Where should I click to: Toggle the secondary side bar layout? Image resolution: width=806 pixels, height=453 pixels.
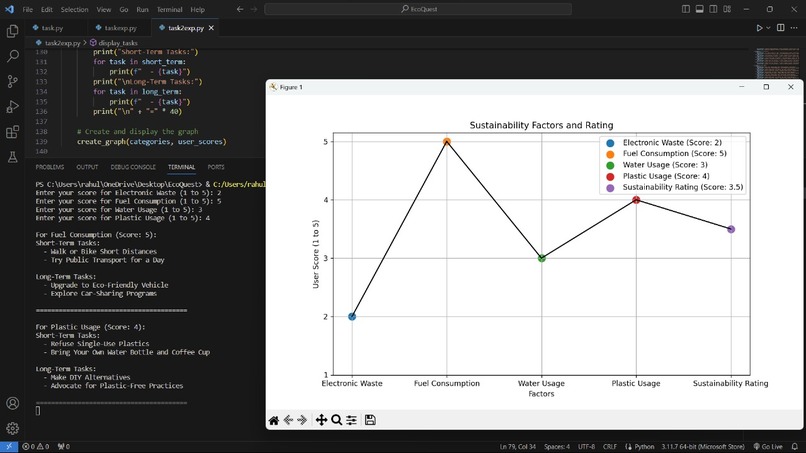point(713,9)
